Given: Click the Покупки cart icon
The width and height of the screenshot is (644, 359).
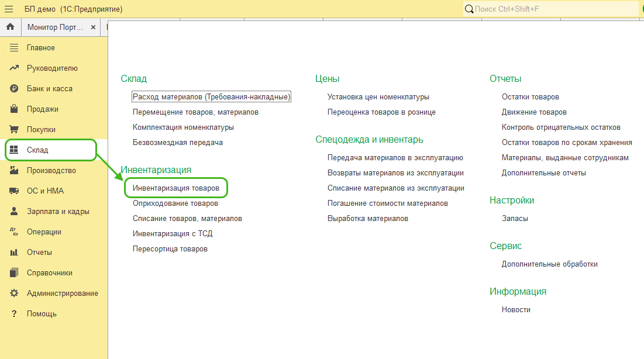Looking at the screenshot, I should (x=14, y=130).
